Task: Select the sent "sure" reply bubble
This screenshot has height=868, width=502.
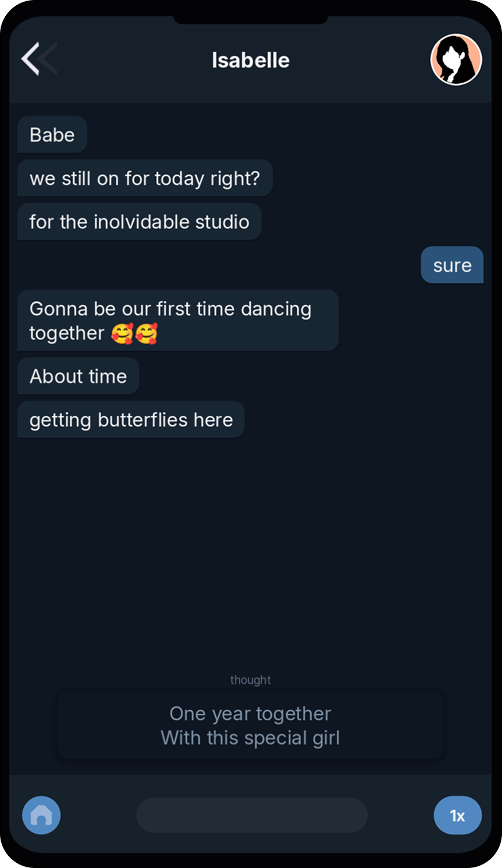Action: tap(452, 265)
